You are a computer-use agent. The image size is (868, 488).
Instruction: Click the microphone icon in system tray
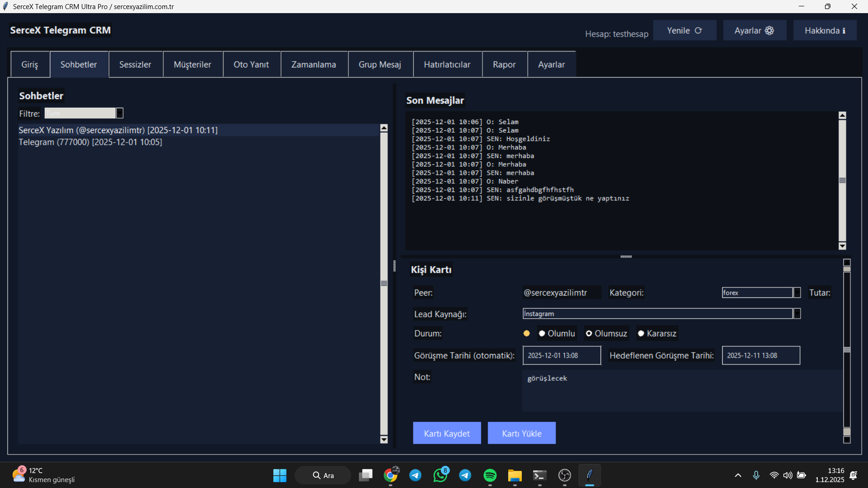[756, 475]
